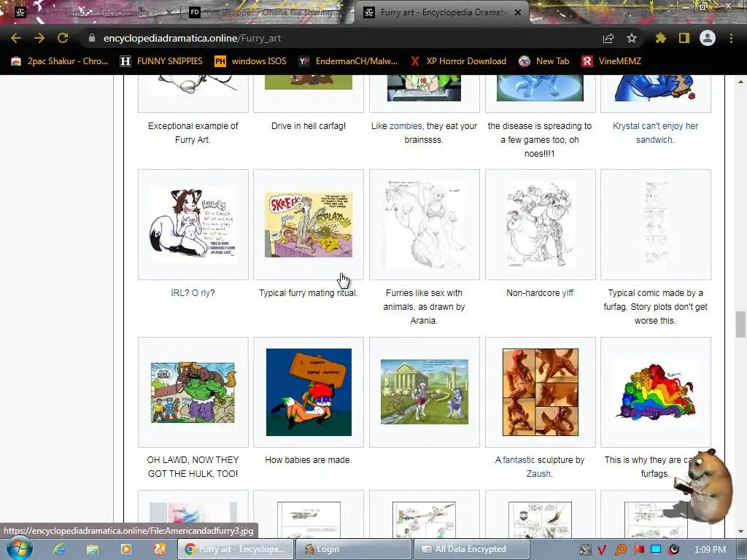Open the rainbow lions thumbnail
The width and height of the screenshot is (747, 560).
[656, 392]
